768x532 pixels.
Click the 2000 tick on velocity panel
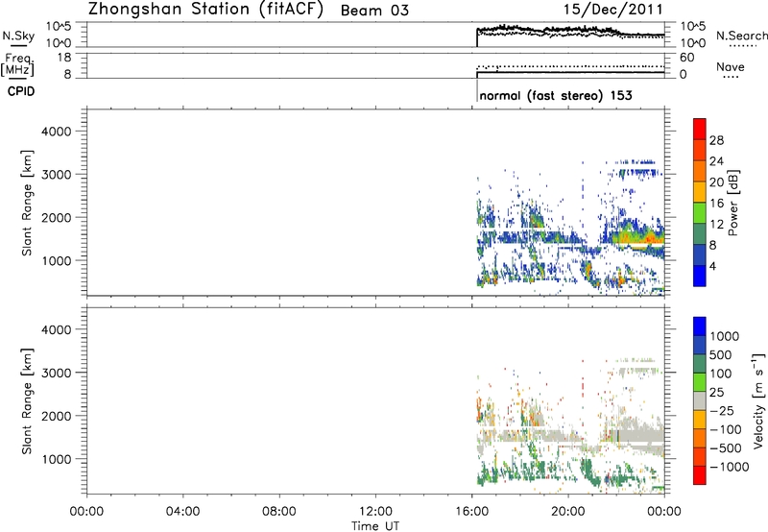pyautogui.click(x=57, y=416)
